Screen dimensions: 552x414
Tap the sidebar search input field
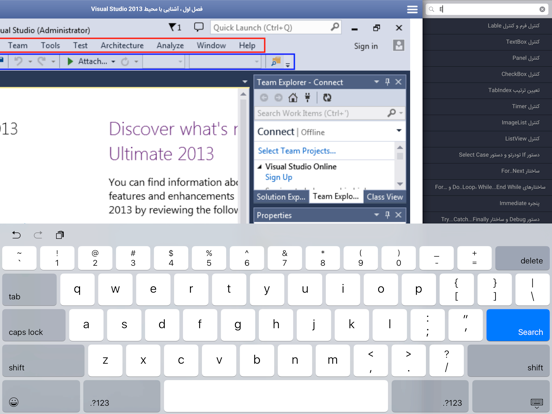[488, 9]
